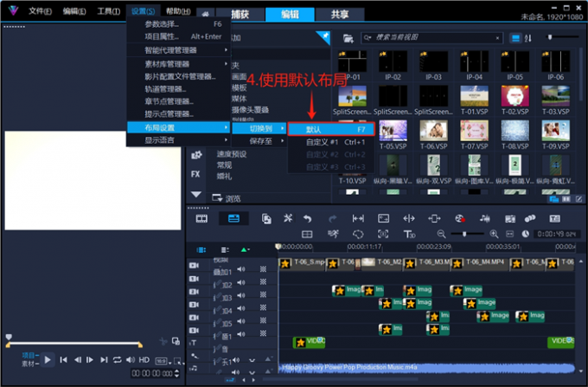Open the 保存至 submenu
The width and height of the screenshot is (588, 387).
coord(259,141)
